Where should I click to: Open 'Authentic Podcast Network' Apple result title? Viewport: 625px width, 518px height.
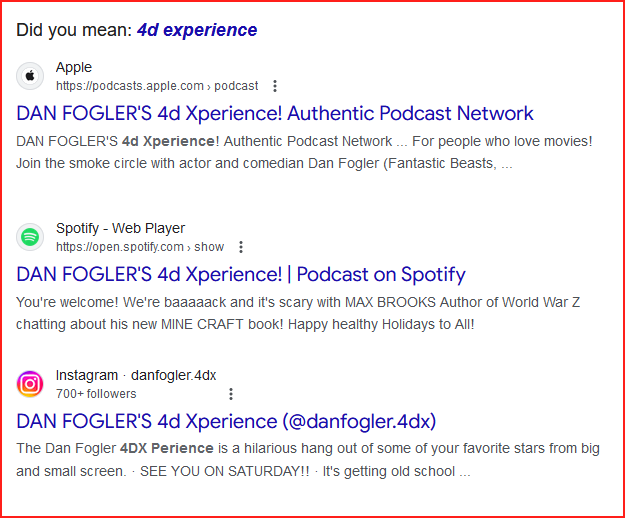click(275, 113)
